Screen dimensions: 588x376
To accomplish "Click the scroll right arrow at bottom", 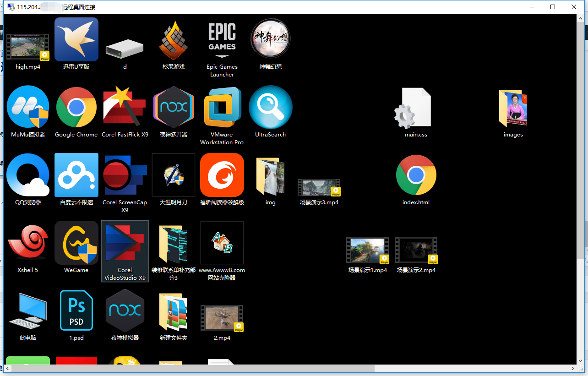I will click(573, 369).
